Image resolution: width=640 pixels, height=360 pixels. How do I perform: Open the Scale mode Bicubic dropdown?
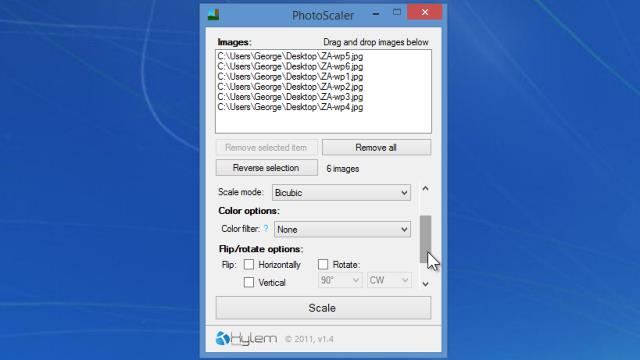click(341, 193)
